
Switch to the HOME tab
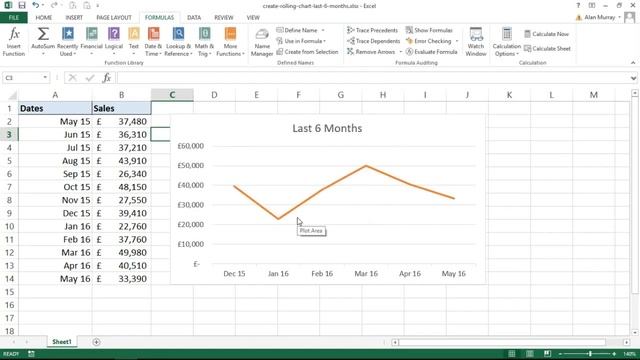(44, 18)
